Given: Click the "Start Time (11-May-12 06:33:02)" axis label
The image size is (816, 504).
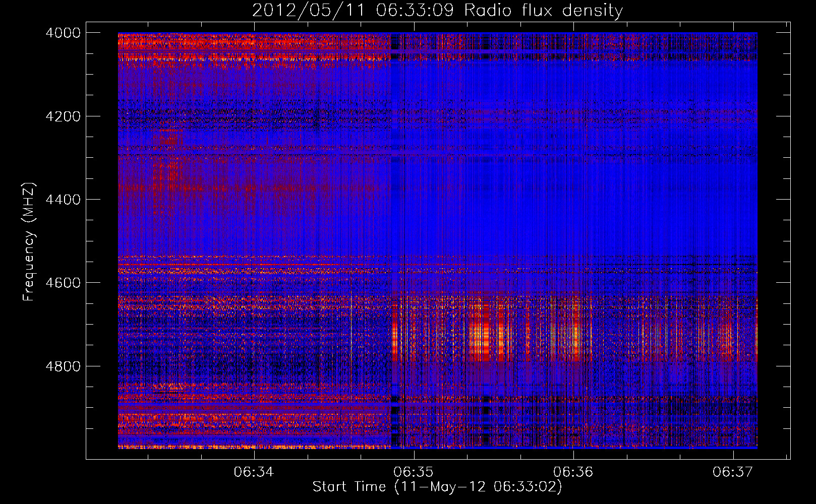Looking at the screenshot, I should click(x=437, y=487).
